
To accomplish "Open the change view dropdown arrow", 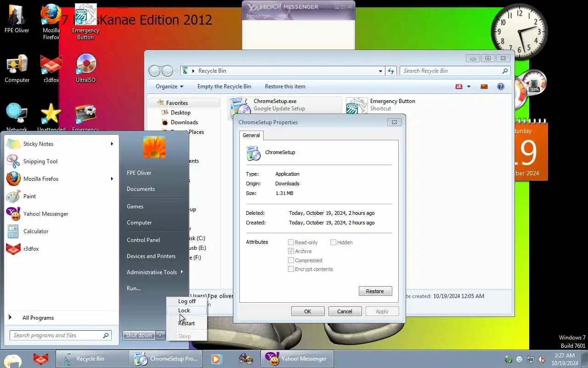I will tap(469, 86).
